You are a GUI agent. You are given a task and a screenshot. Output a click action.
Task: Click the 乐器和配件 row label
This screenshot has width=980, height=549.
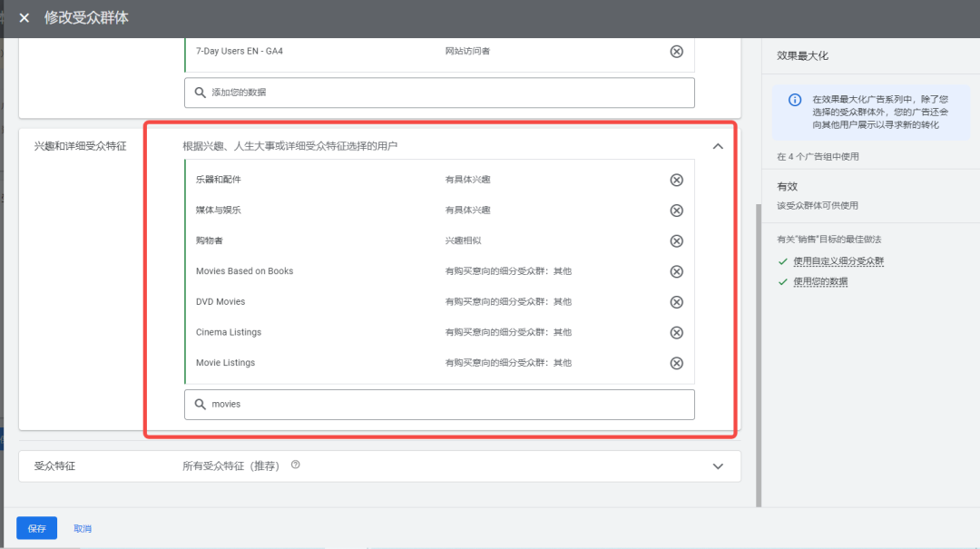pyautogui.click(x=218, y=180)
